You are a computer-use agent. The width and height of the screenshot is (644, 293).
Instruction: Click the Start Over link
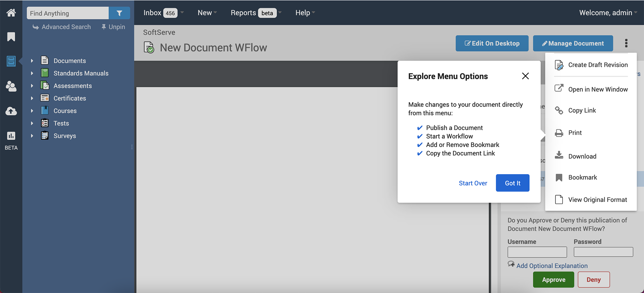coord(473,183)
